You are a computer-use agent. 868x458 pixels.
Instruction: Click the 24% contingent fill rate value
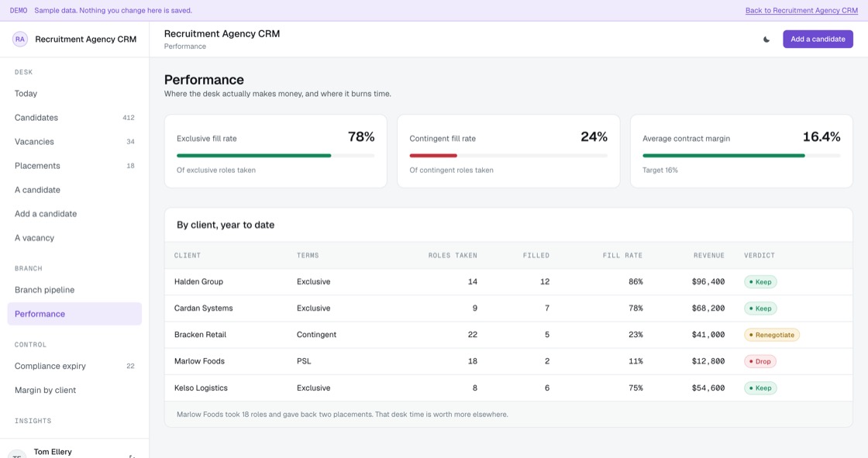pyautogui.click(x=594, y=137)
